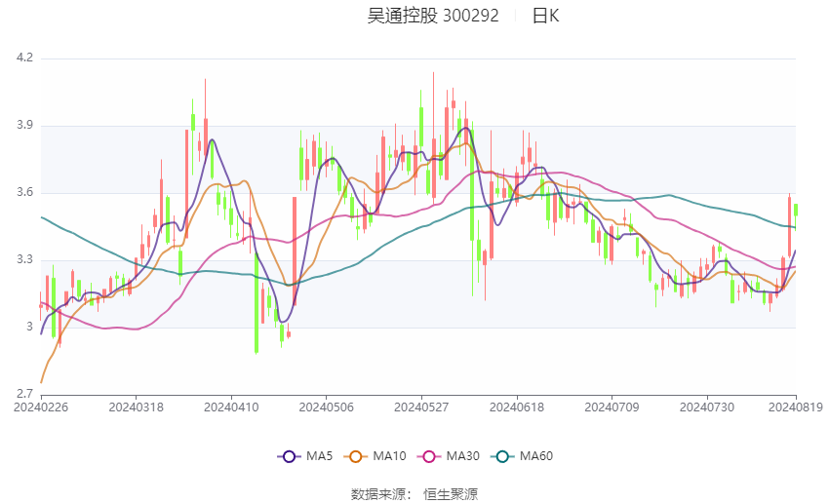Viewport: 829px width, 504px height.
Task: Click the 日K label in title
Action: click(545, 16)
